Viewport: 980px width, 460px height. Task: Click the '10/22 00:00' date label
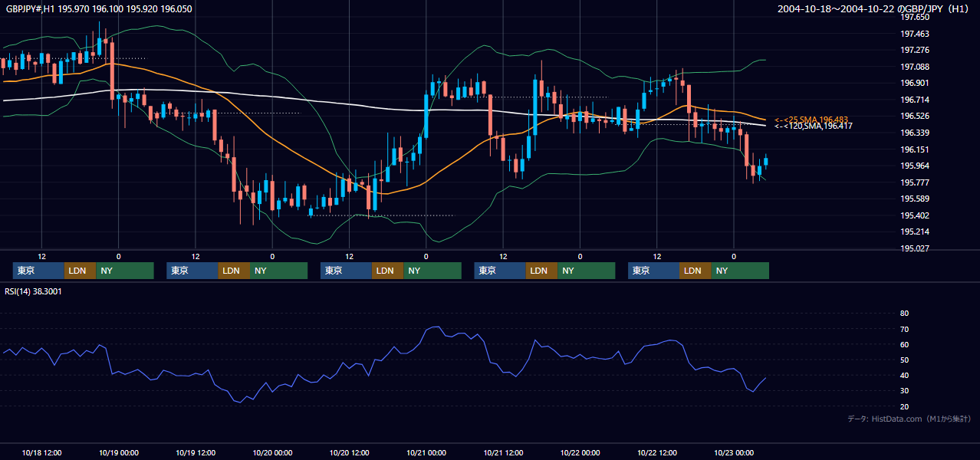pos(580,452)
